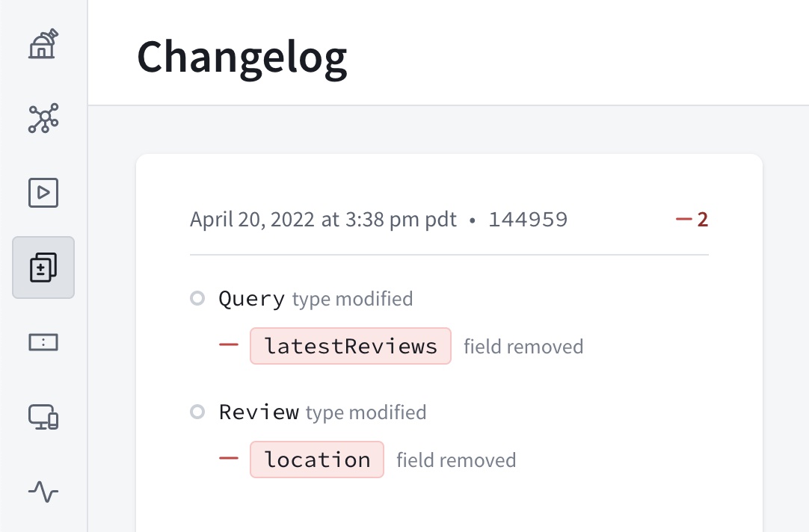
Task: Open the observatory Home icon in sidebar
Action: 43,44
